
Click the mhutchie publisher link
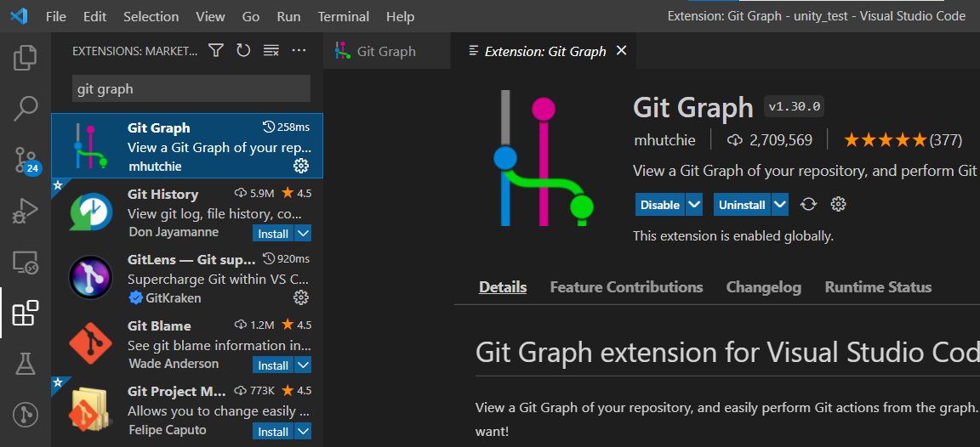click(x=664, y=140)
